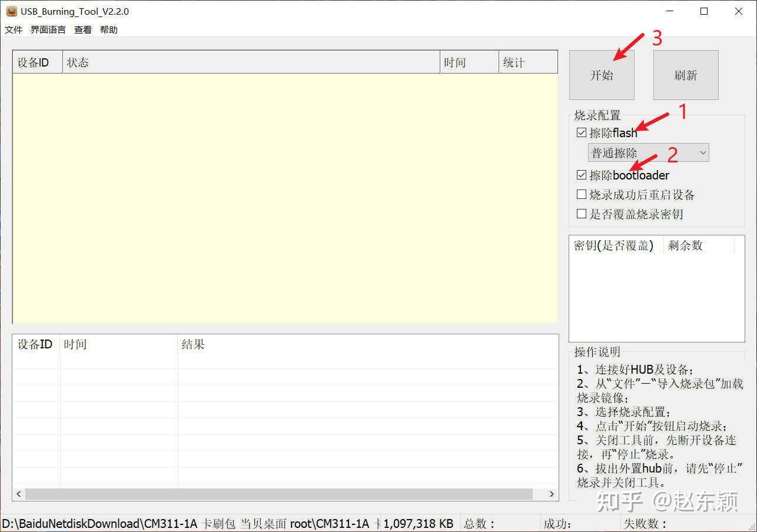Screen dimensions: 757x532
Task: Click the 开始 button
Action: [x=602, y=75]
